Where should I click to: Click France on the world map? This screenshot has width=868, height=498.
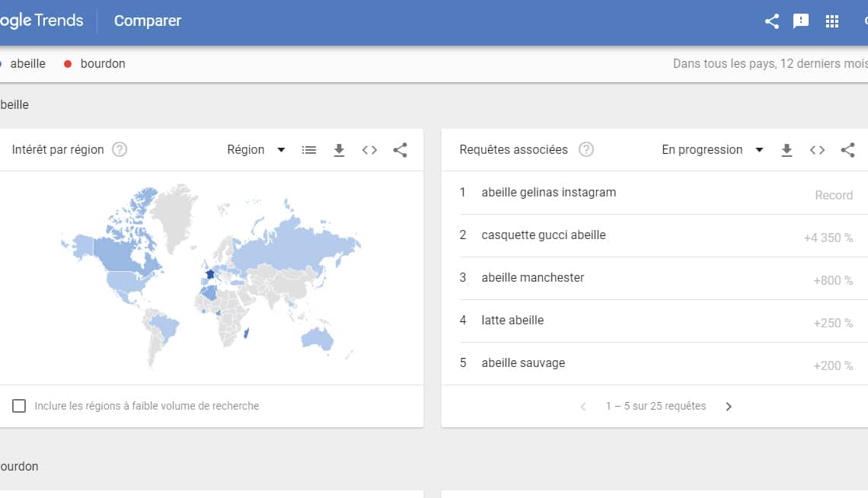(210, 274)
